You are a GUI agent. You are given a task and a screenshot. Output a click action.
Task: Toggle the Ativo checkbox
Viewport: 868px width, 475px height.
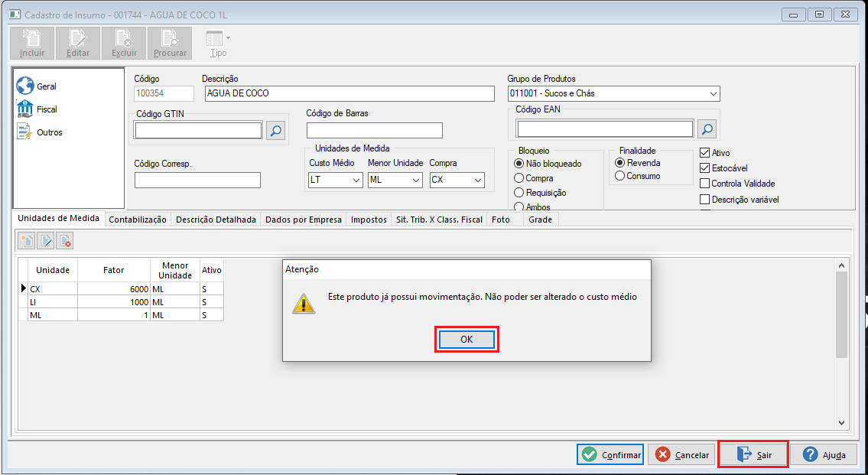[704, 153]
